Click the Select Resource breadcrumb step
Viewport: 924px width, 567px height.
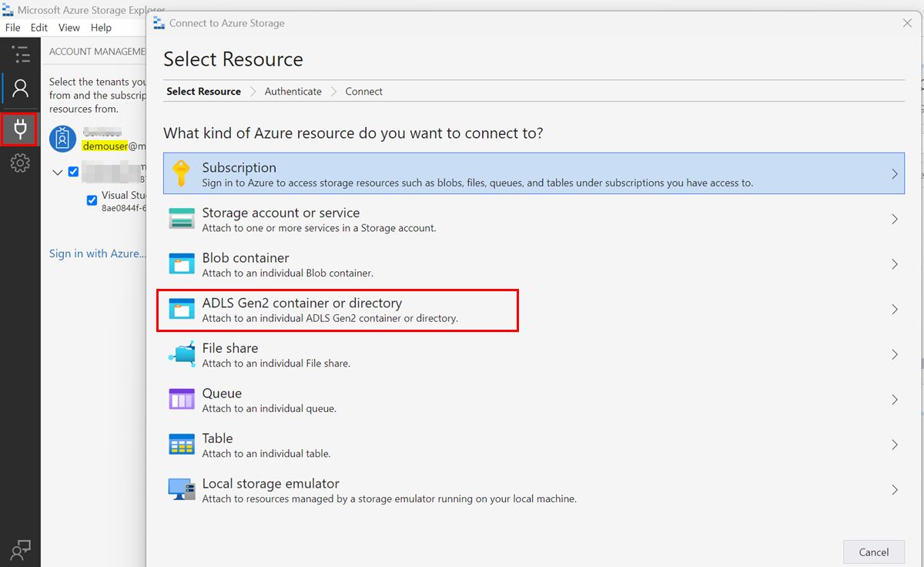click(203, 91)
